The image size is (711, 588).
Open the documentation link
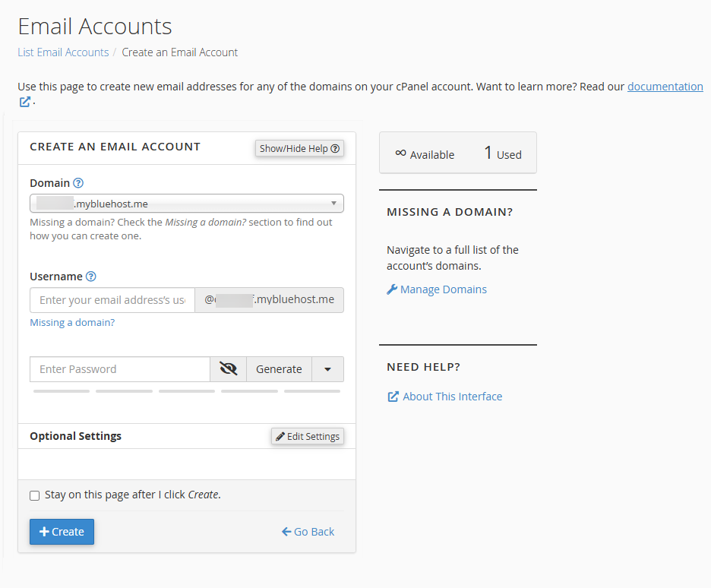(665, 86)
